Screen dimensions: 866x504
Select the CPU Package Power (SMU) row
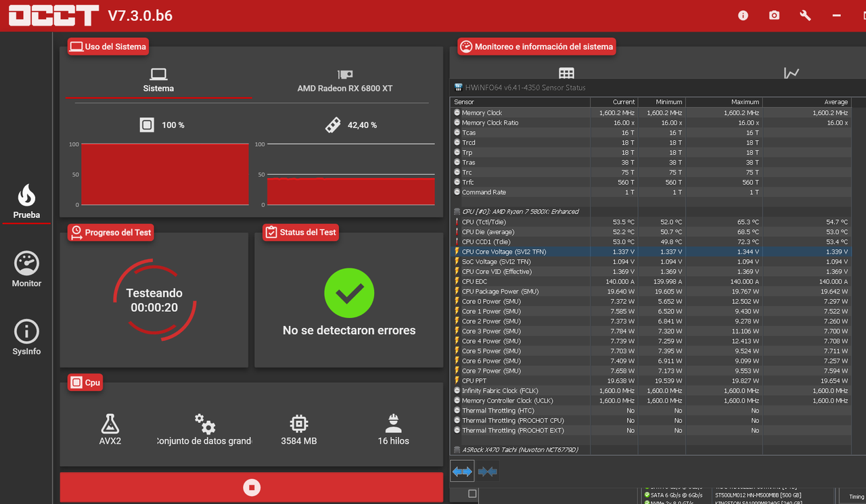pyautogui.click(x=650, y=292)
